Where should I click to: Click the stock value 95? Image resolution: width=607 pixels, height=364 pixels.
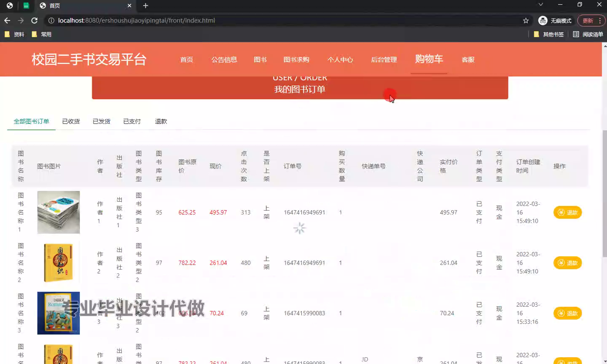(159, 212)
